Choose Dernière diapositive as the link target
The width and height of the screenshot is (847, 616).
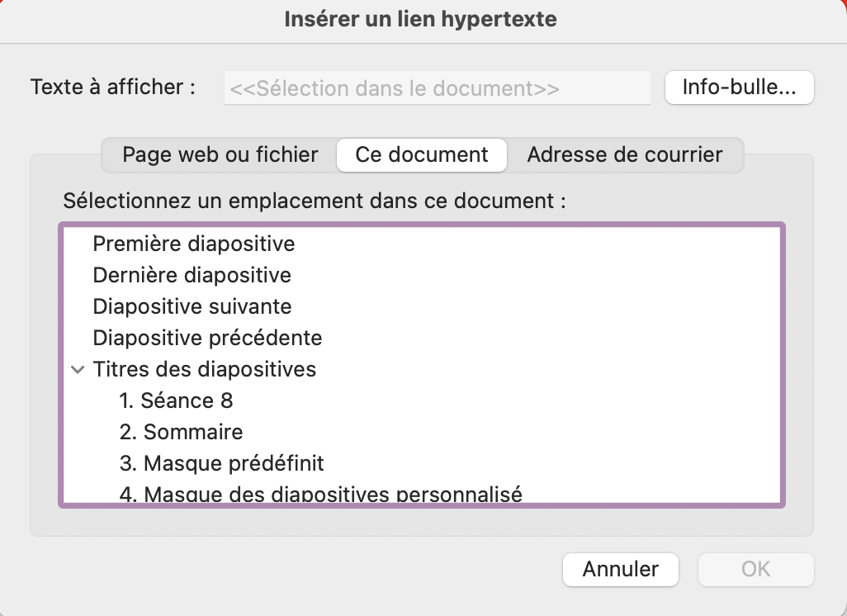pyautogui.click(x=422, y=276)
